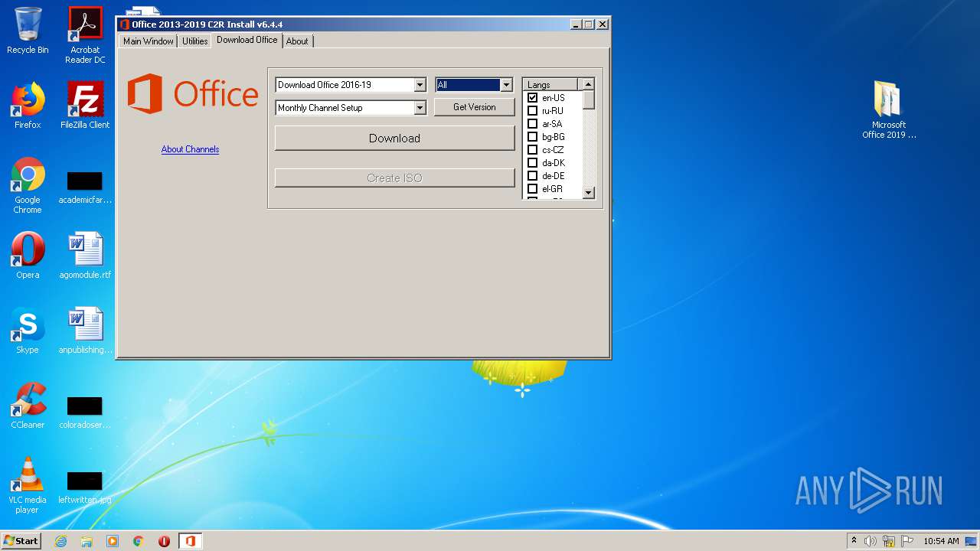Viewport: 980px width, 551px height.
Task: Expand the Download Office 2016-19 dropdown
Action: pyautogui.click(x=420, y=85)
